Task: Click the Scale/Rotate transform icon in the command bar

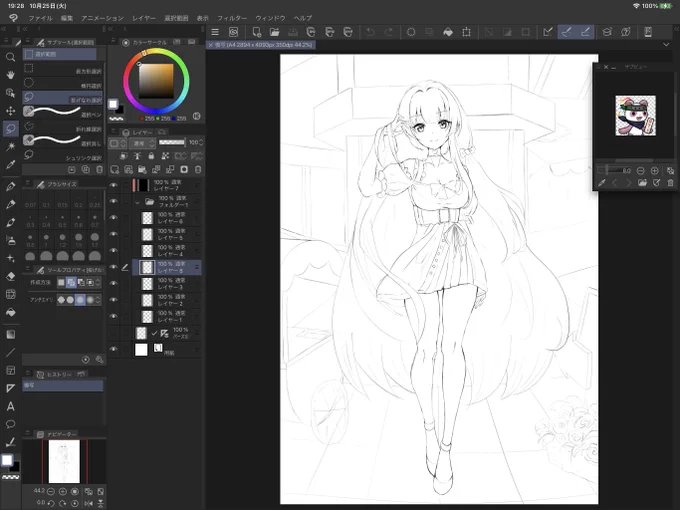Action: (x=467, y=32)
